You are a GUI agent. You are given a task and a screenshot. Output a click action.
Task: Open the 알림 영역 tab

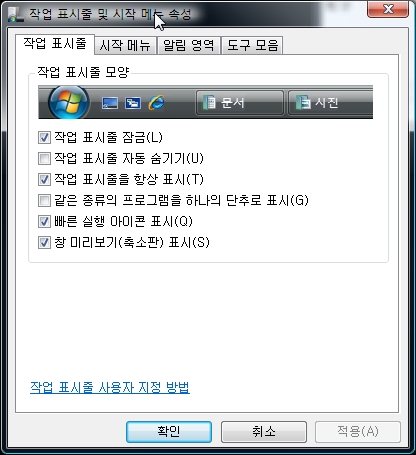tap(188, 45)
